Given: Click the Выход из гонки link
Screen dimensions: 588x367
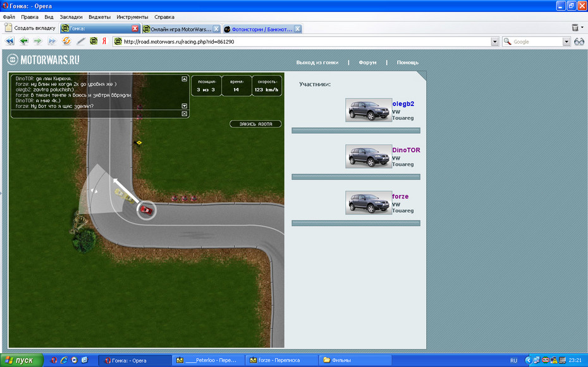Looking at the screenshot, I should coord(317,63).
